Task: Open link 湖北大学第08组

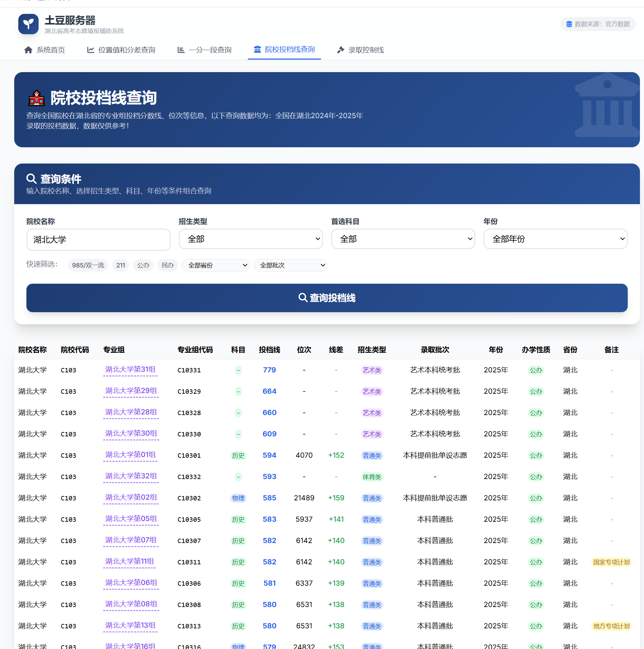Action: coord(131,604)
